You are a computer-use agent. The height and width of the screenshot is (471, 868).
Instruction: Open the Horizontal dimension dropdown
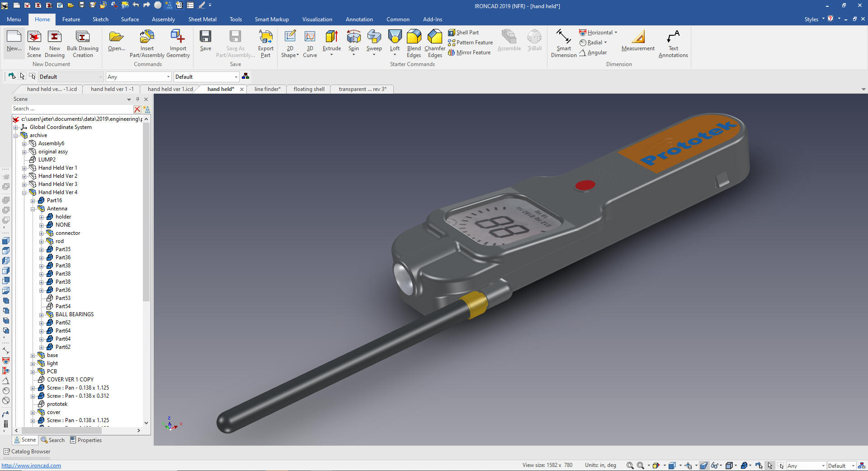[616, 33]
